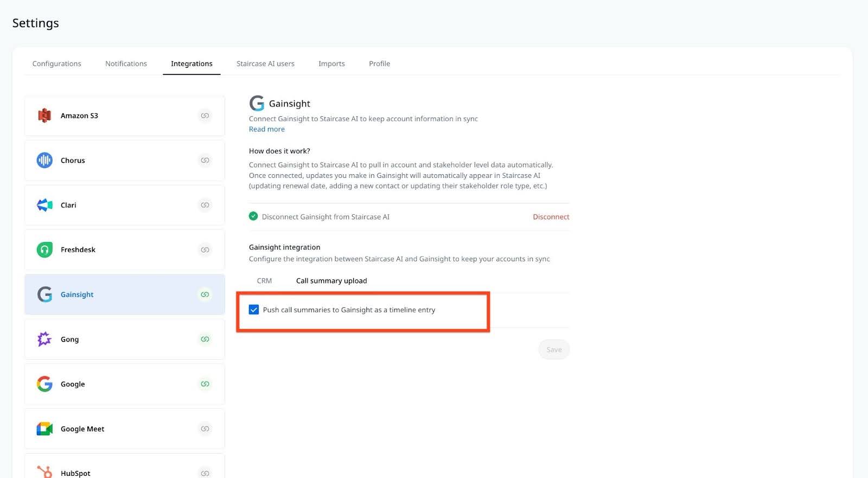Click the Clari logo icon

(44, 205)
